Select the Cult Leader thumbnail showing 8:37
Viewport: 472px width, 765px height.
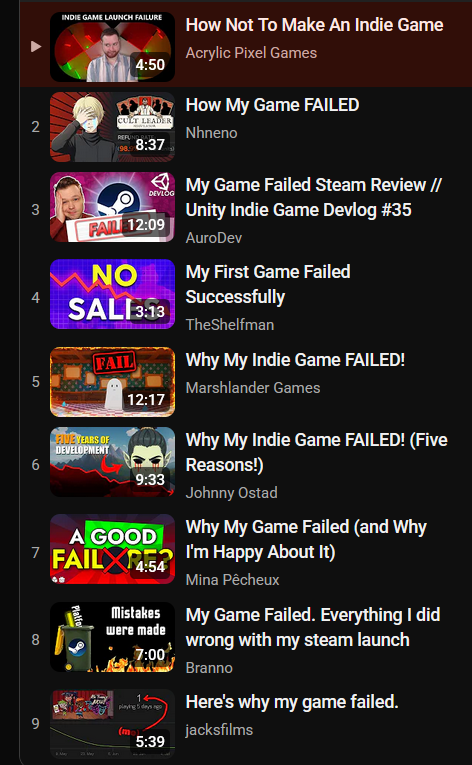tap(112, 127)
